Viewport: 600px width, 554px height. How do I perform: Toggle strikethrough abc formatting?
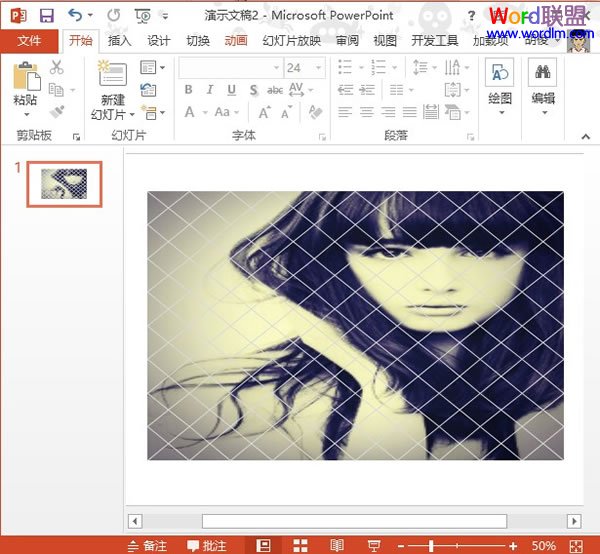click(x=275, y=90)
